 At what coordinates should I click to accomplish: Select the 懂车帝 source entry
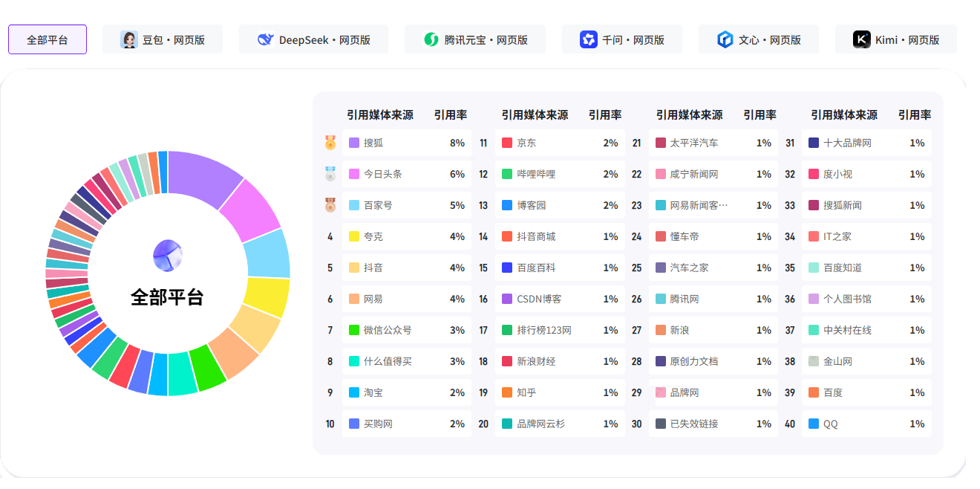coord(713,236)
